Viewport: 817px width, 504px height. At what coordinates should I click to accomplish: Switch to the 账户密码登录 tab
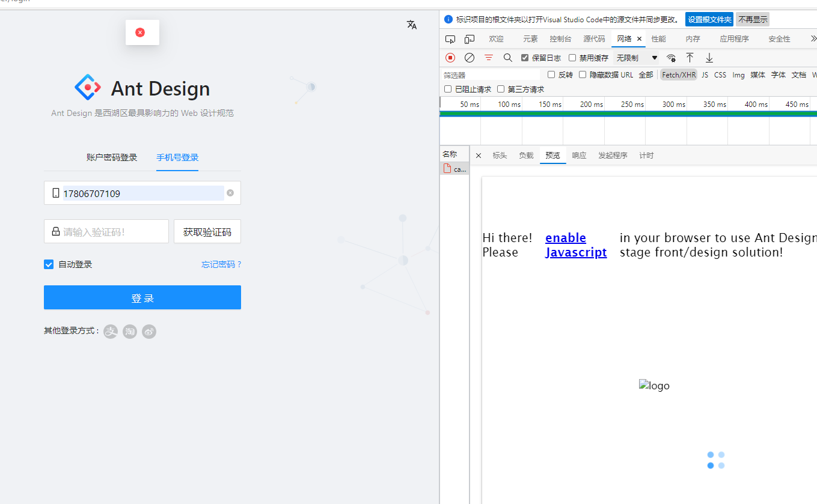[x=112, y=157]
